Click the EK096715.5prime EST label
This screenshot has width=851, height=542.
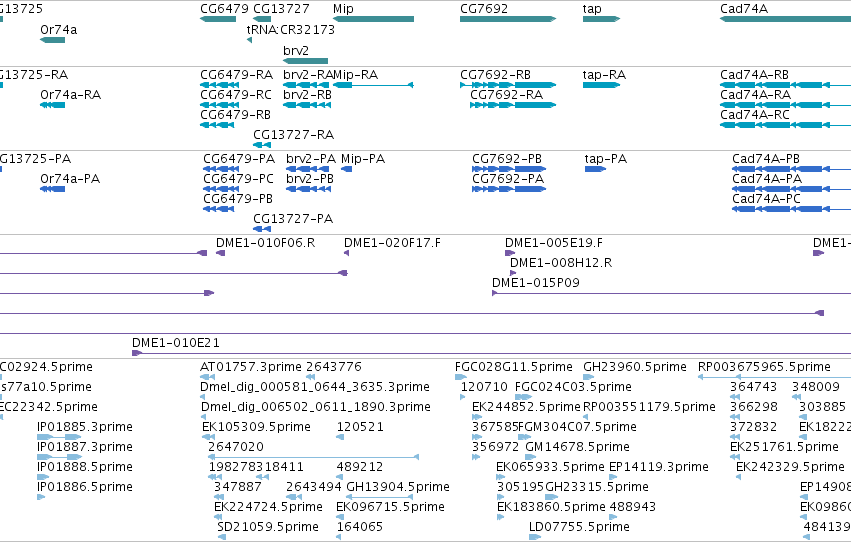(x=390, y=507)
